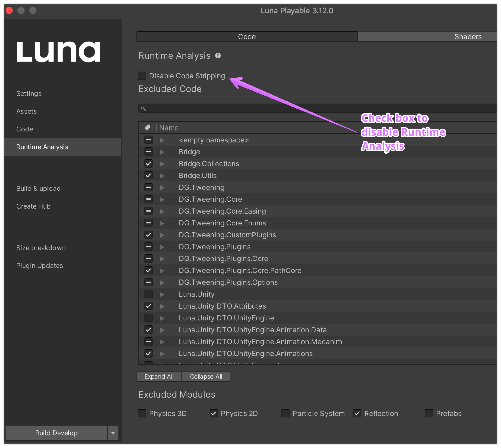Toggle the <empty namespace> checkbox
Viewport: 501px width, 448px height.
pyautogui.click(x=148, y=140)
